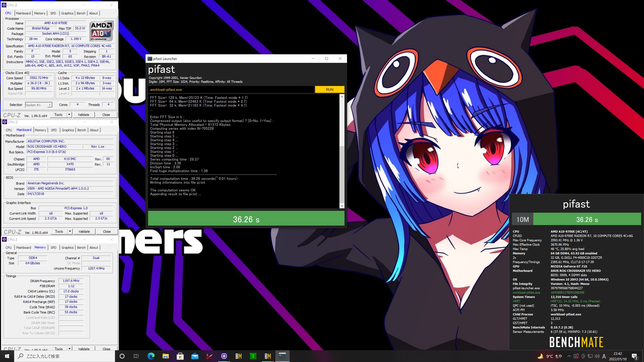This screenshot has height=362, width=644.
Task: Click the yellow RUN button in pifast
Action: pyautogui.click(x=330, y=89)
